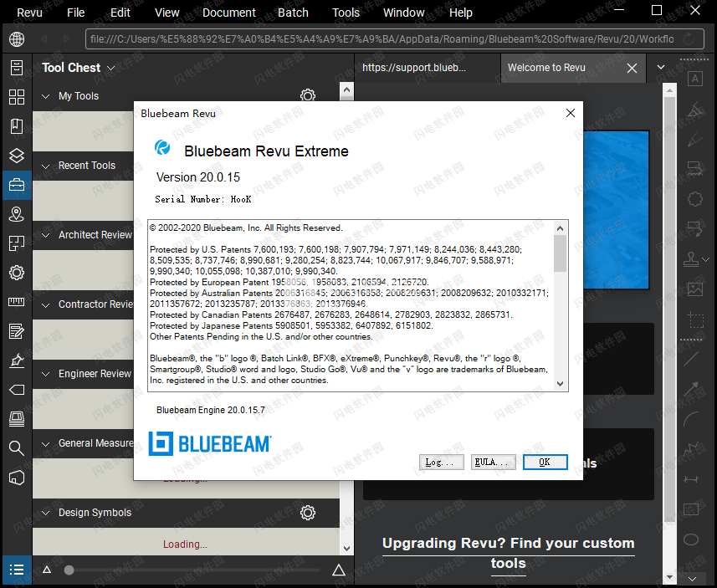The image size is (717, 588).
Task: Open the Measurements ruler panel icon
Action: 17,302
